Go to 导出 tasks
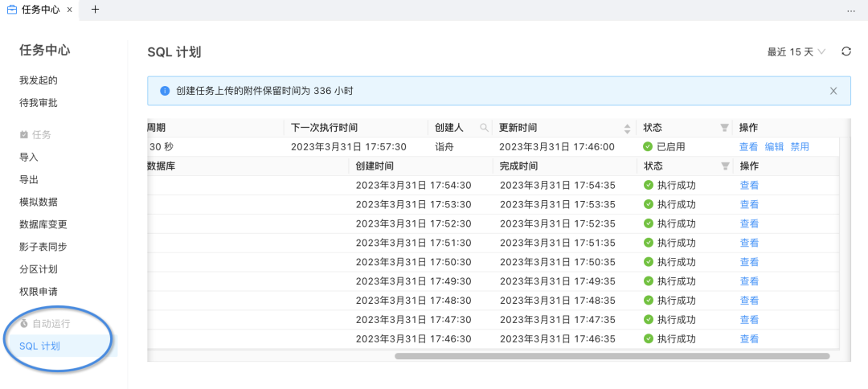The image size is (868, 389). pos(29,180)
